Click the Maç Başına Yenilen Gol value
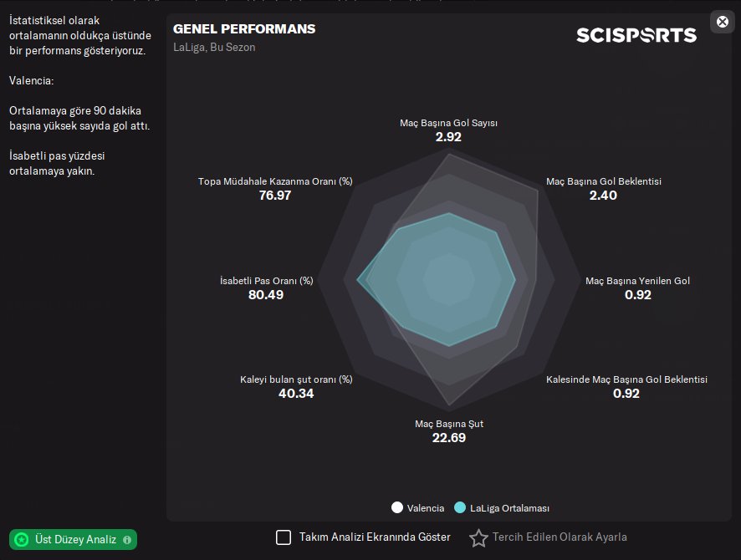Viewport: 741px width, 560px height. pos(638,294)
